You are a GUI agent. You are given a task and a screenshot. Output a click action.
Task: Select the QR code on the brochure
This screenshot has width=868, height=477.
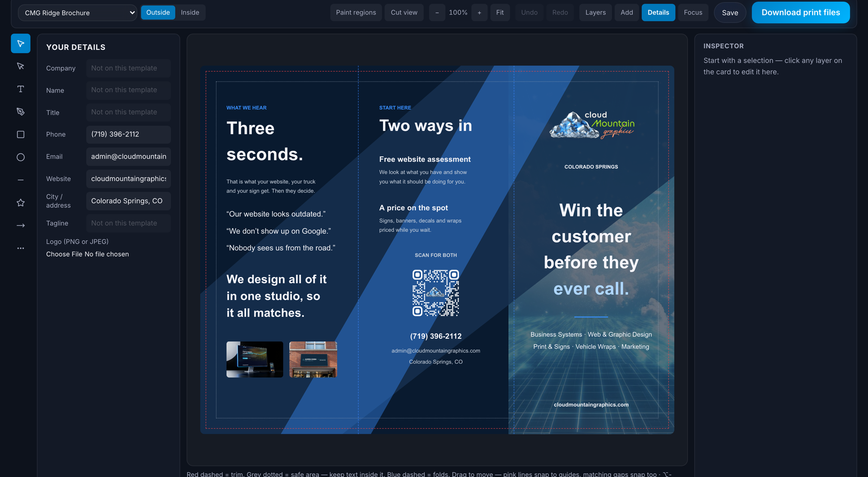[x=436, y=293]
